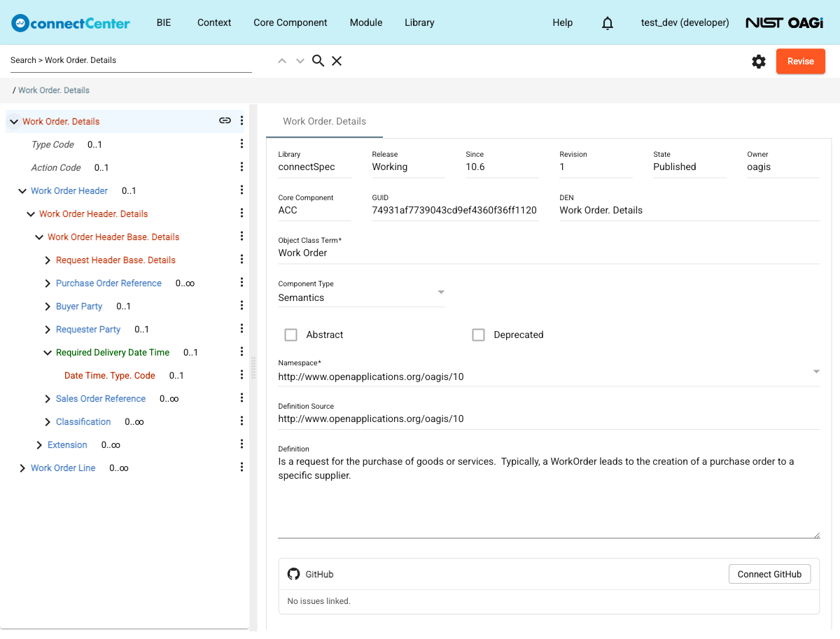Open three-dot menu for Work Order Header
The height and width of the screenshot is (639, 840).
coord(241,190)
